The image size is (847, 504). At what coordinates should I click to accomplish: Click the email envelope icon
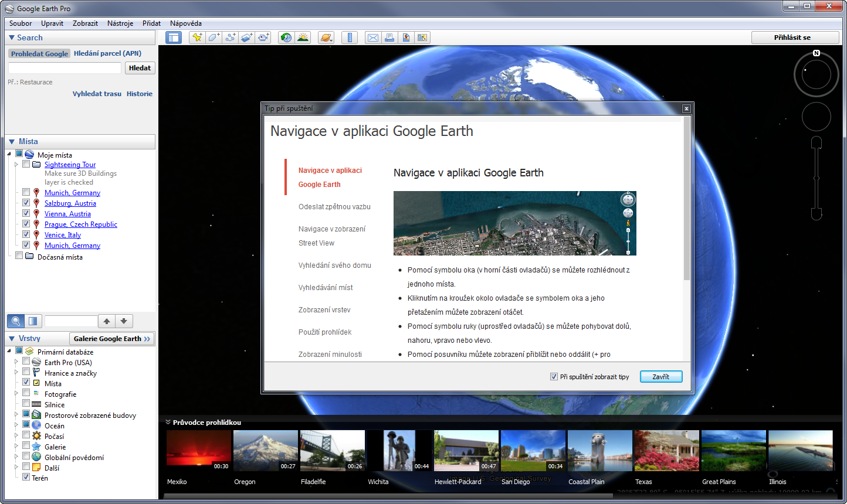(x=372, y=38)
